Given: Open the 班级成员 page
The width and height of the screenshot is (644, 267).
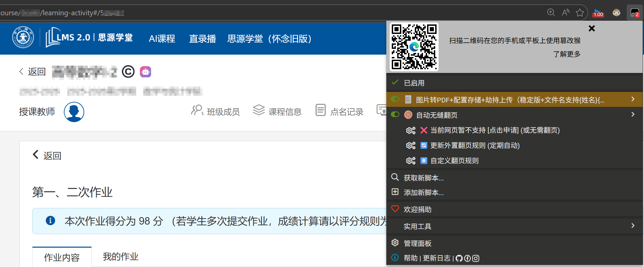Looking at the screenshot, I should click(216, 111).
